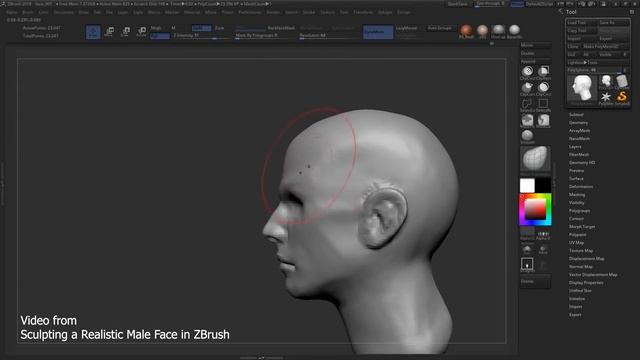Choose the MatCap gray material sphere
This screenshot has height=360, width=640.
coord(498,30)
